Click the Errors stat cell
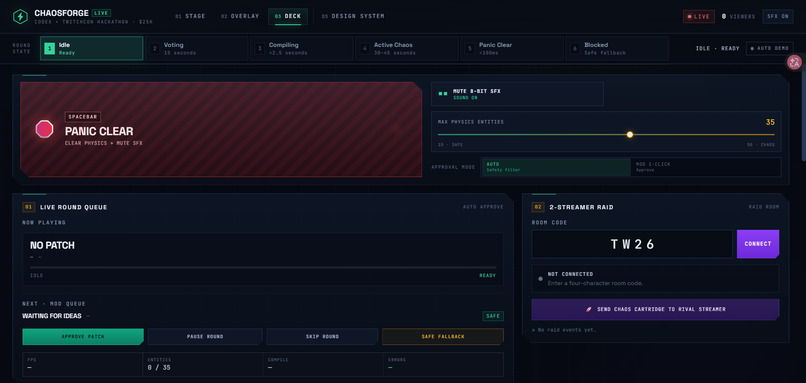 [x=443, y=364]
